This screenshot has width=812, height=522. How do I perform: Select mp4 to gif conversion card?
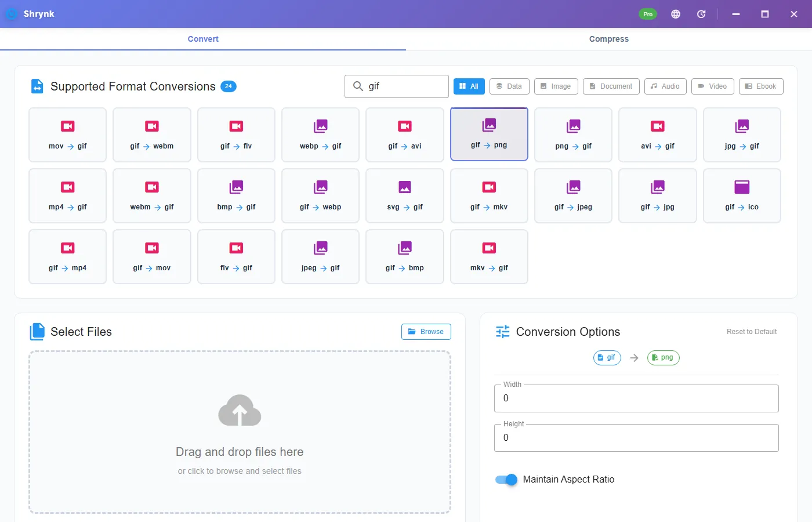click(67, 195)
